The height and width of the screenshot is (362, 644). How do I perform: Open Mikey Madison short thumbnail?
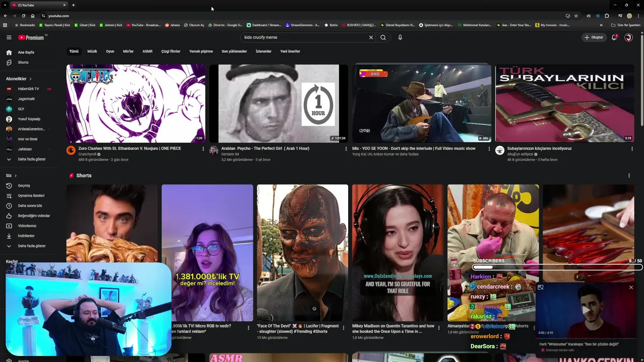(x=397, y=253)
